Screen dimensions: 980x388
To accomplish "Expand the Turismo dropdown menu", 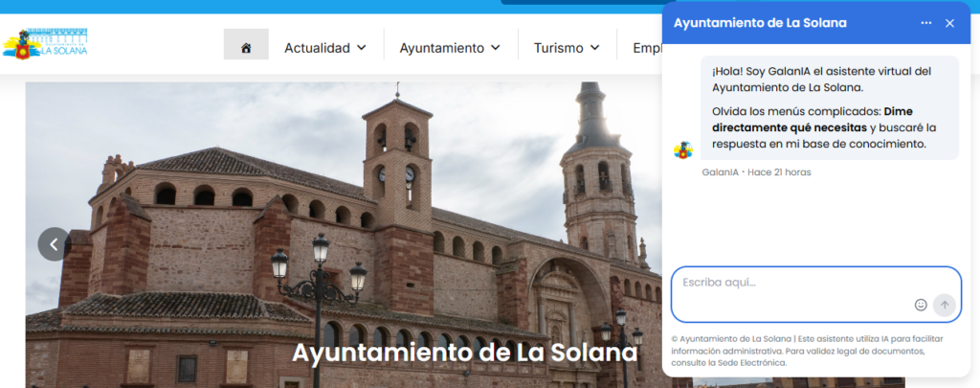I will click(567, 48).
